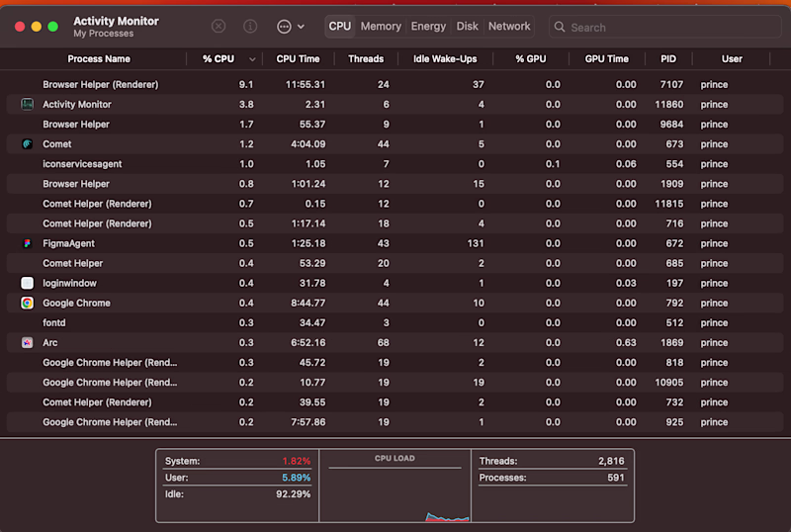This screenshot has width=791, height=532.
Task: Sort by % GPU column header
Action: (531, 59)
